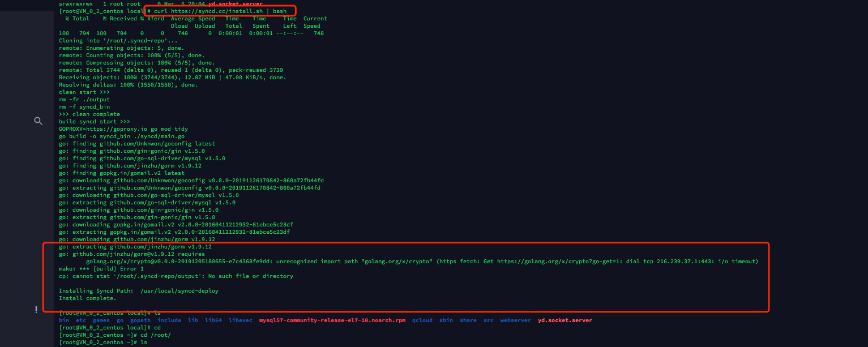This screenshot has width=868, height=347.
Task: Click the line 'Cloning into '/root/.syncd-repo'...'
Action: [118, 41]
